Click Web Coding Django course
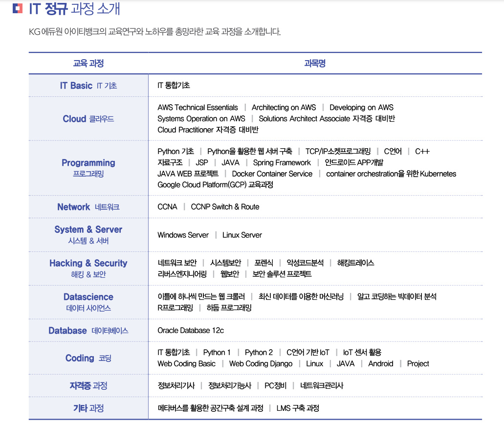 coord(261,364)
